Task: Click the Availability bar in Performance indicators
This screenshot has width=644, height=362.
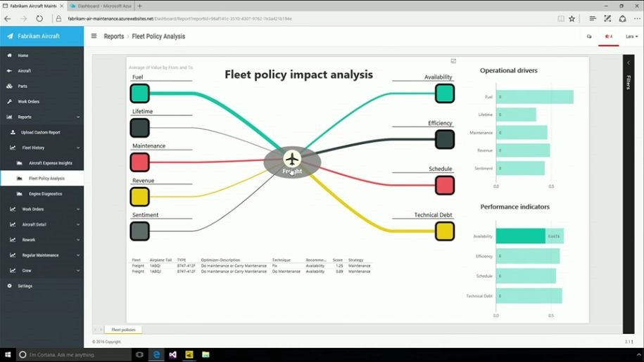Action: click(530, 236)
